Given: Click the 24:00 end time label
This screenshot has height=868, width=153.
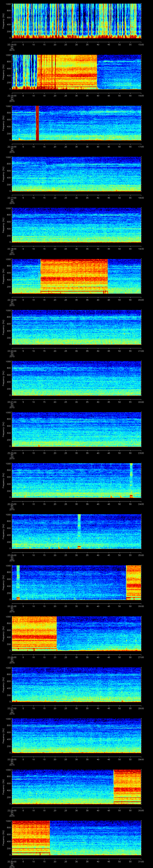Looking at the screenshot, I should coord(141,504).
